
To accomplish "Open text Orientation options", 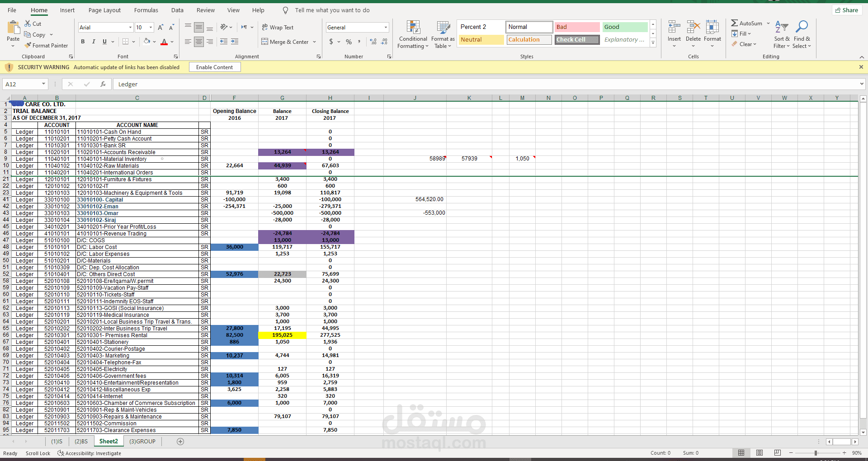I will click(x=226, y=28).
